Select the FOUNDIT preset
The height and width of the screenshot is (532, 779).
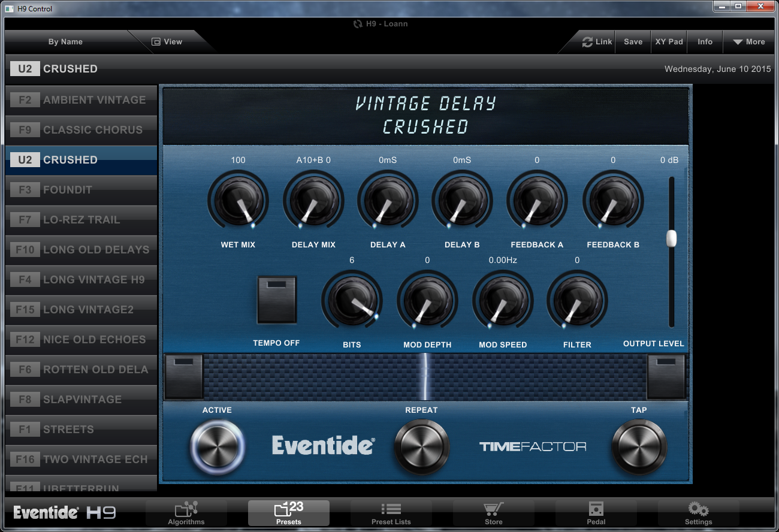click(81, 190)
